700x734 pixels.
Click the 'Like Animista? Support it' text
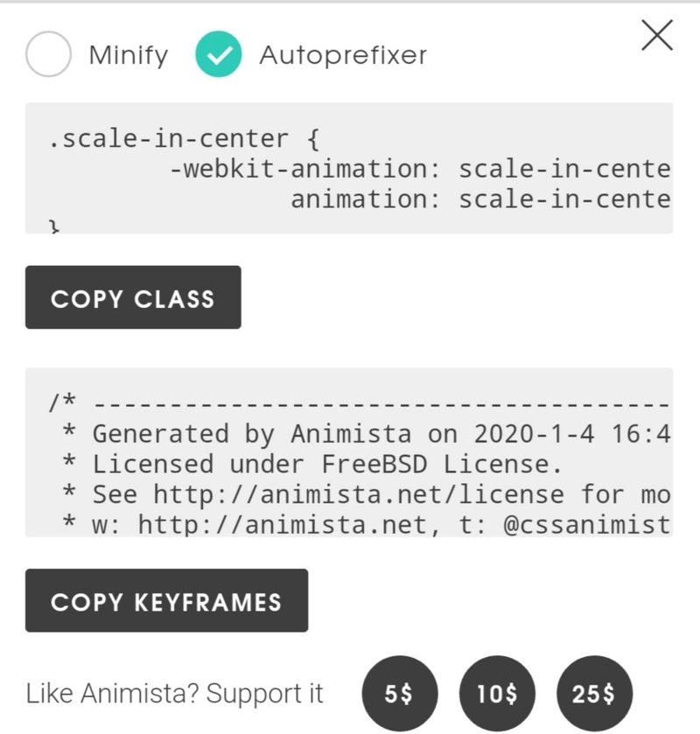[x=175, y=694]
